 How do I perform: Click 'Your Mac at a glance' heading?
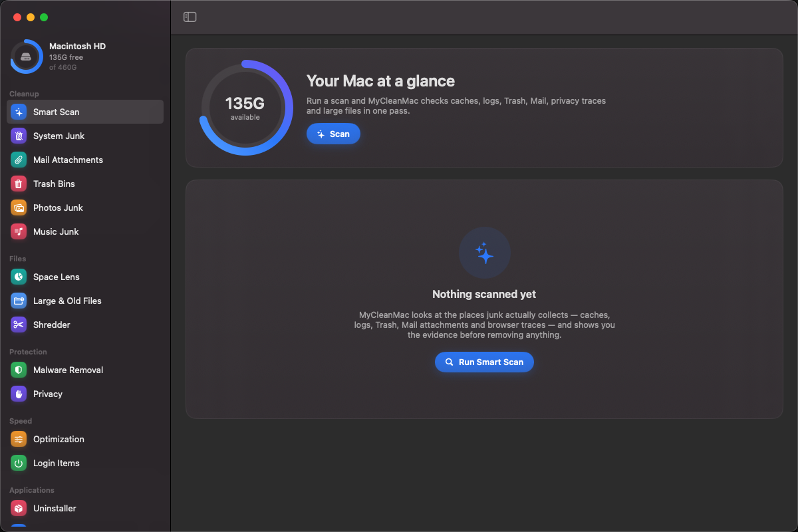pos(380,81)
